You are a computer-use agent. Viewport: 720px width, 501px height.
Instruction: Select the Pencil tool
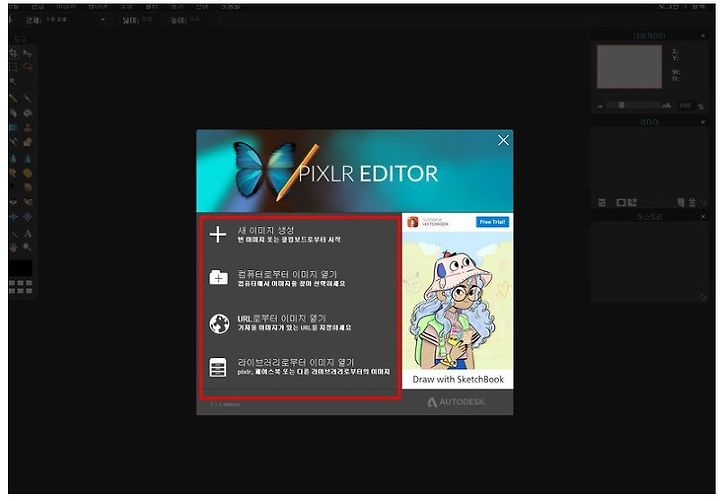tap(14, 98)
